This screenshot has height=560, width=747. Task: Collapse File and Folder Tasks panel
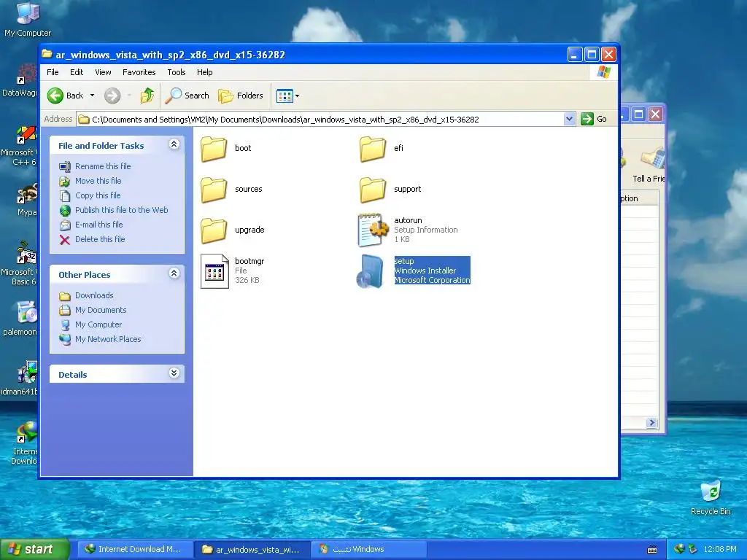[x=174, y=144]
